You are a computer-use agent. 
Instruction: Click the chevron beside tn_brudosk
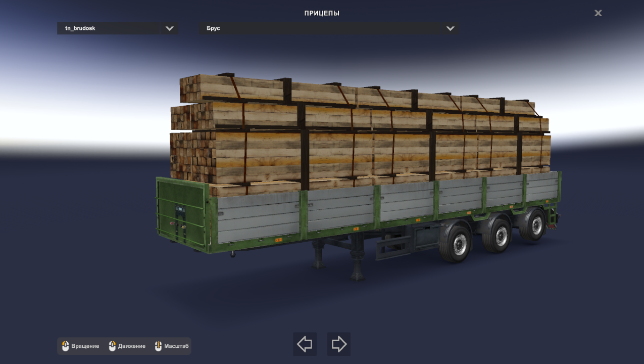click(x=170, y=28)
